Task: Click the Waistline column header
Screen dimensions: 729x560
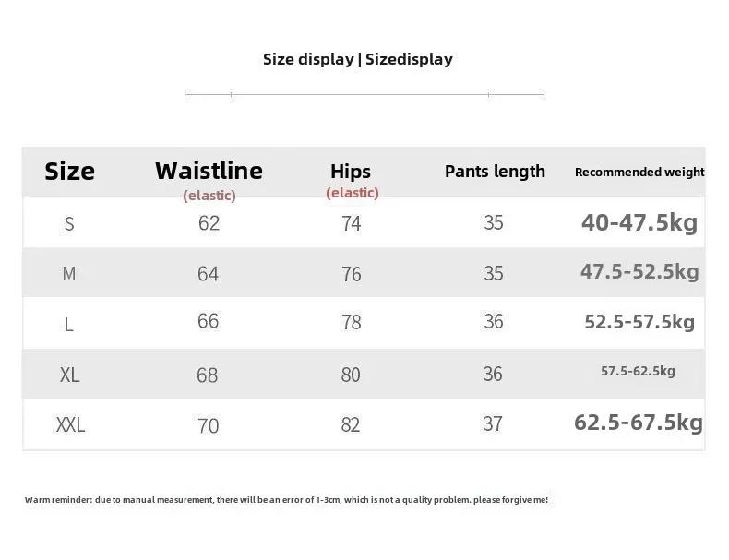Action: (209, 171)
